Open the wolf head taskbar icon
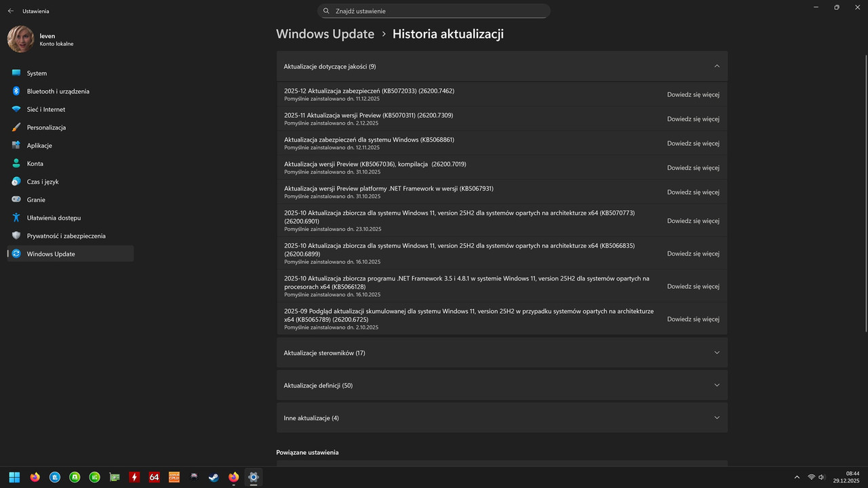 (194, 477)
